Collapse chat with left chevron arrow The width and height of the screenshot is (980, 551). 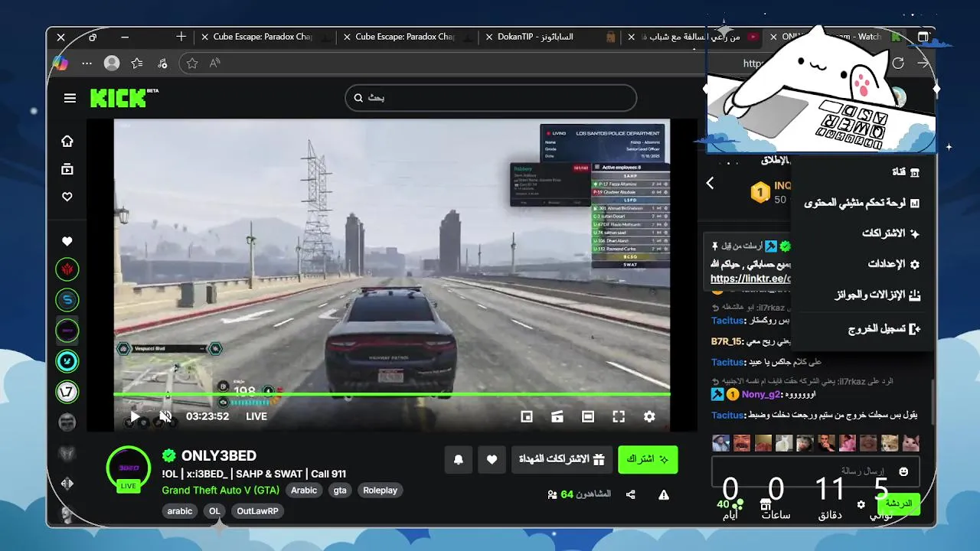pos(710,183)
